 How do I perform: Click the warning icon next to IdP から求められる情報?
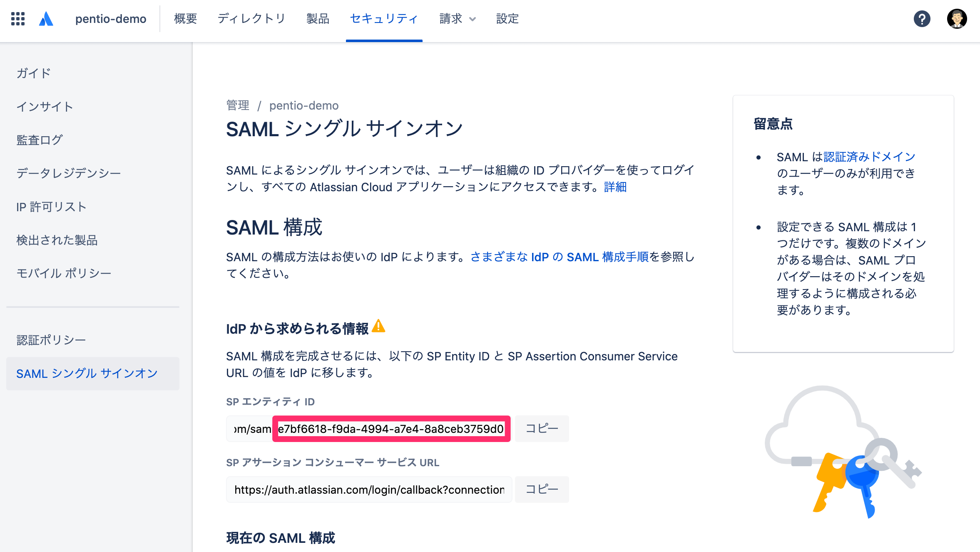point(378,326)
